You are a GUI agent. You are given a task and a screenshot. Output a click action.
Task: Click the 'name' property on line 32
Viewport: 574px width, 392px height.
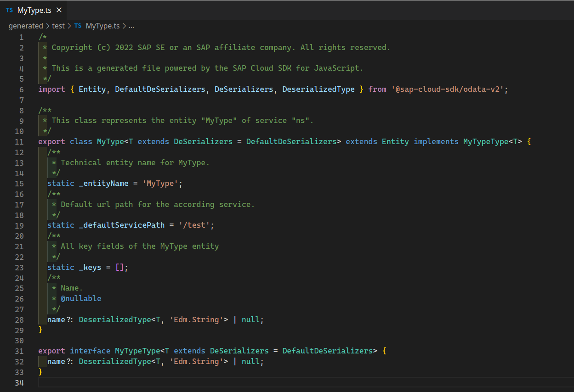[x=56, y=362]
